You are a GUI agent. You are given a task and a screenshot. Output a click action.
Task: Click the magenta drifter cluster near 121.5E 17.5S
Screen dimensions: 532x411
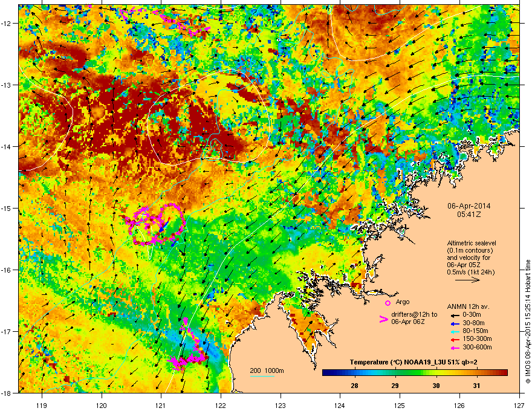tap(188, 361)
